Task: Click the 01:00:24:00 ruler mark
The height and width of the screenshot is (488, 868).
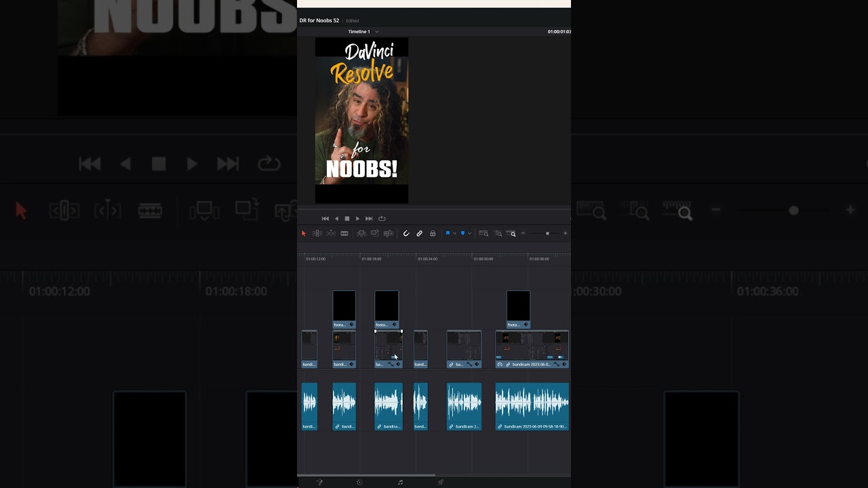Action: click(427, 259)
